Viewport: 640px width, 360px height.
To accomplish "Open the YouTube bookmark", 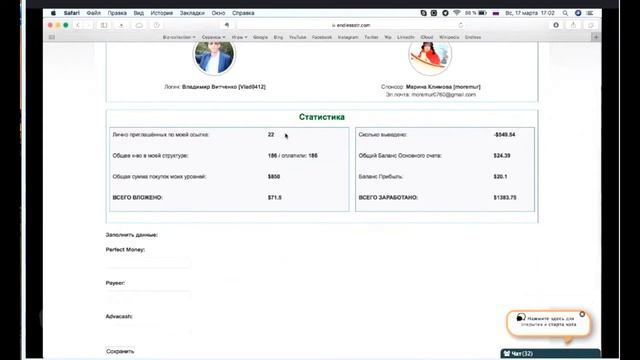I will [x=298, y=37].
